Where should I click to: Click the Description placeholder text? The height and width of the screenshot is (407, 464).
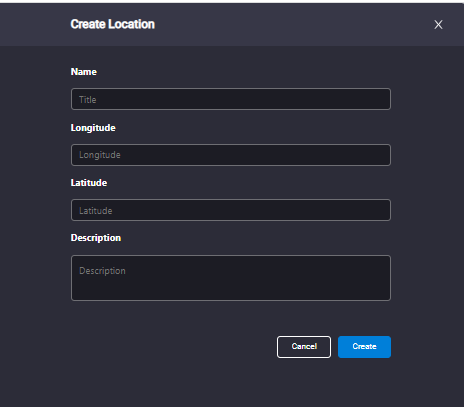(x=102, y=271)
